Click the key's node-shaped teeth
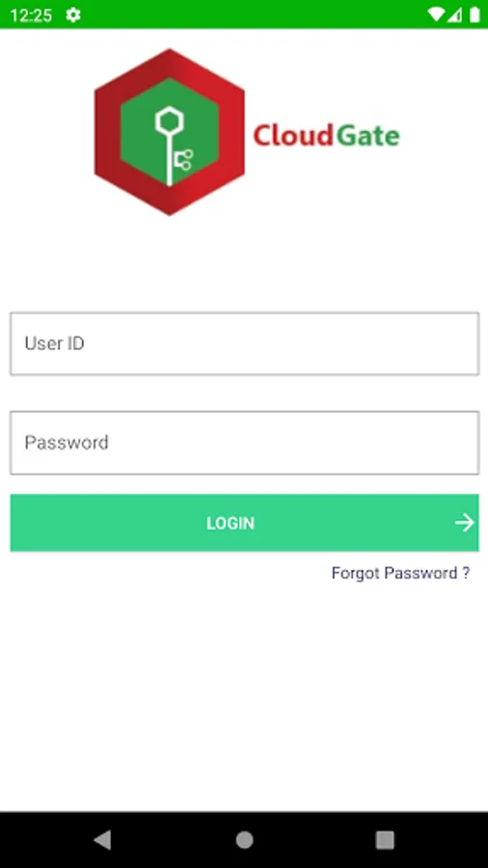This screenshot has width=488, height=868. click(x=183, y=160)
